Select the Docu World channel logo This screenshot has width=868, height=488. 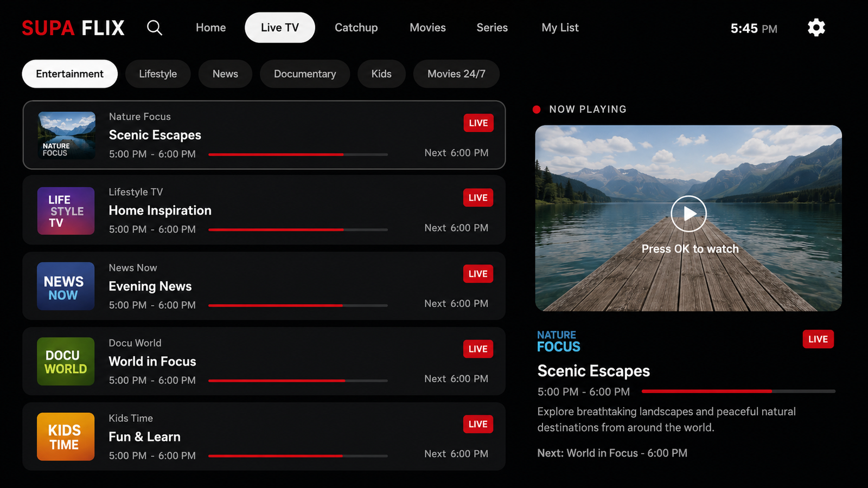[66, 362]
